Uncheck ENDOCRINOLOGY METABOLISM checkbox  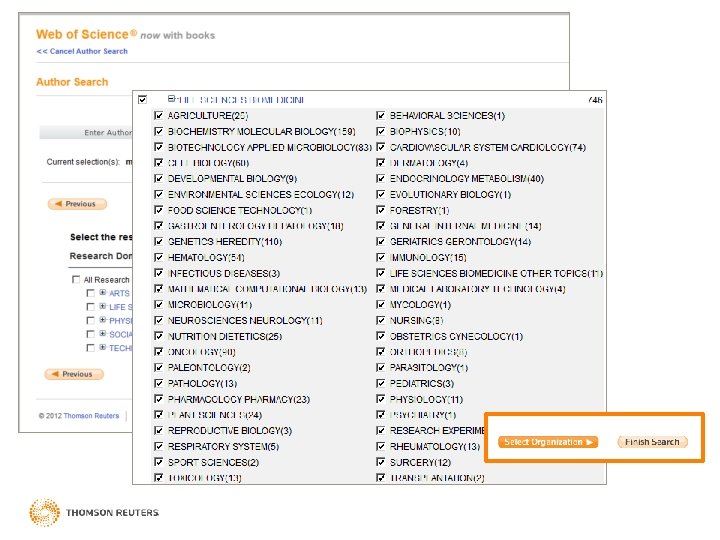[x=380, y=179]
